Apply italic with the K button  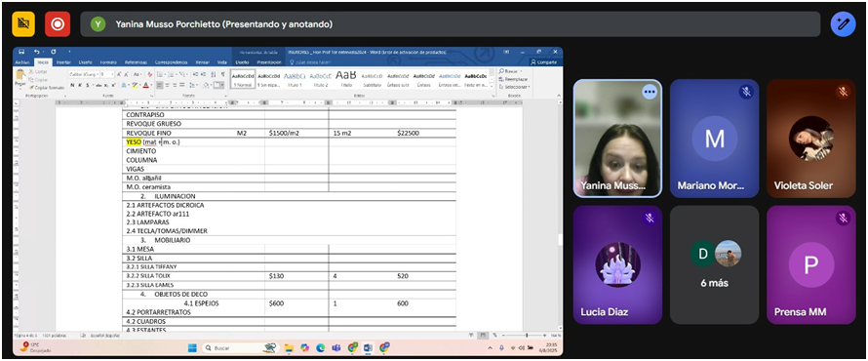pyautogui.click(x=80, y=85)
